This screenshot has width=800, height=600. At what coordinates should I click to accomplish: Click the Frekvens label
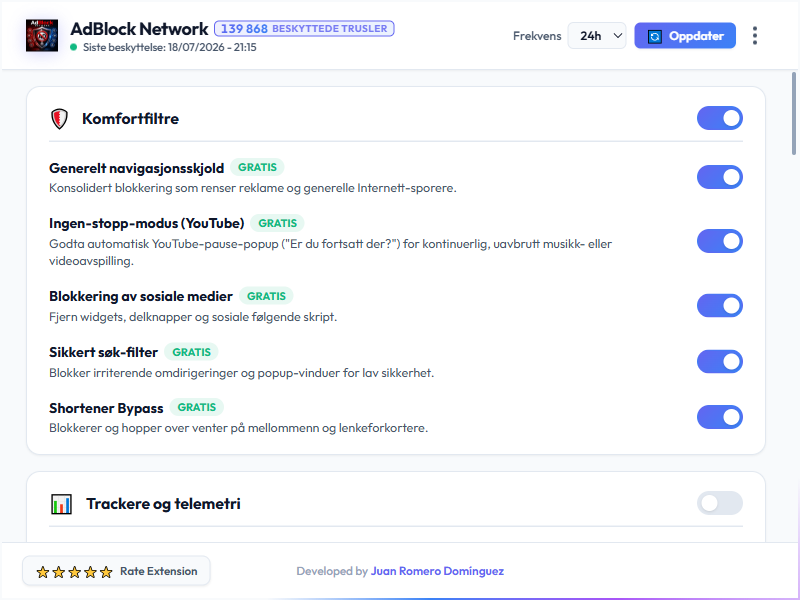point(537,36)
